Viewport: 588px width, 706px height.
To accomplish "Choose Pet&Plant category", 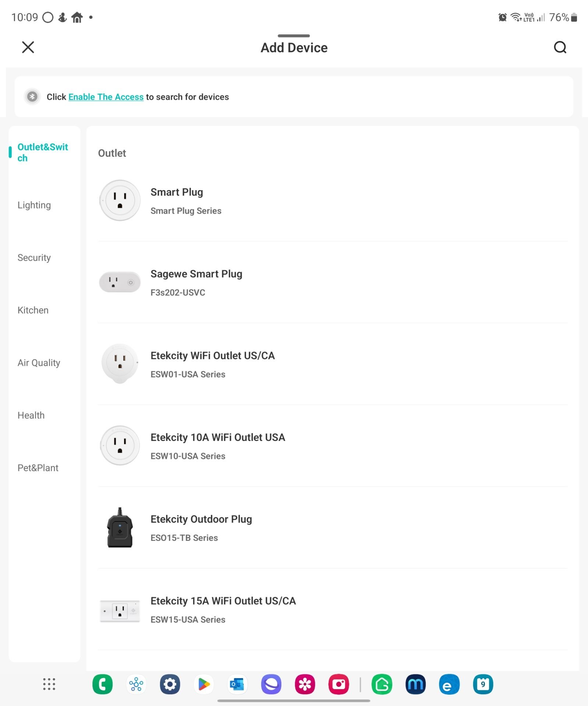I will click(38, 468).
